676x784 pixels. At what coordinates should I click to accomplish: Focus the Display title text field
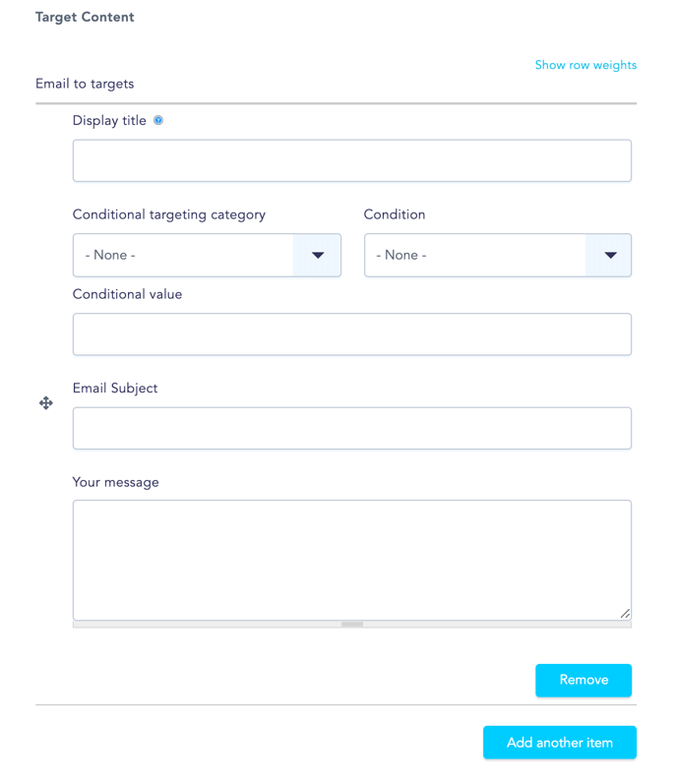(352, 160)
